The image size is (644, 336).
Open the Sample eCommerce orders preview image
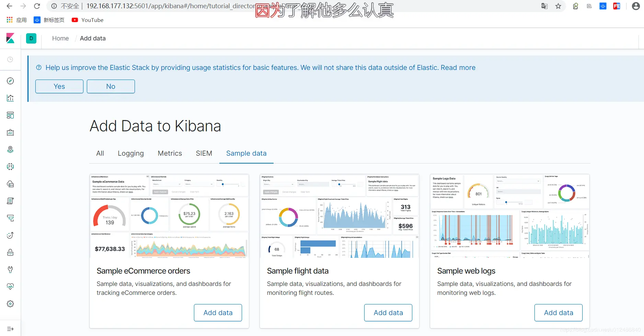[169, 216]
